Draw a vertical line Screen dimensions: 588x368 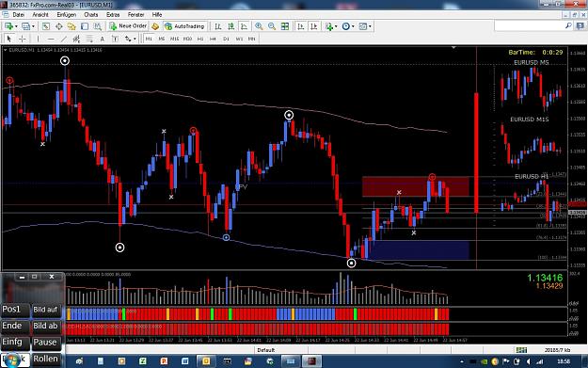pos(38,39)
